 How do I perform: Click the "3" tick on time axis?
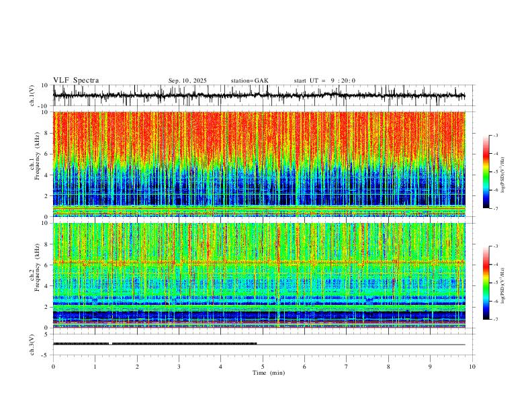click(179, 367)
